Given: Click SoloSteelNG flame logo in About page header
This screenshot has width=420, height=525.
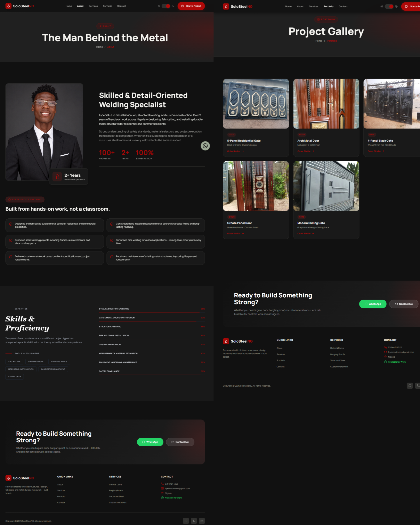Looking at the screenshot, I should pos(9,6).
